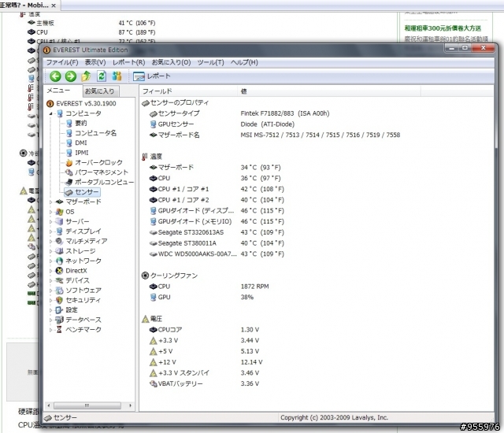Expand the マルチメディア tree node

click(x=50, y=241)
